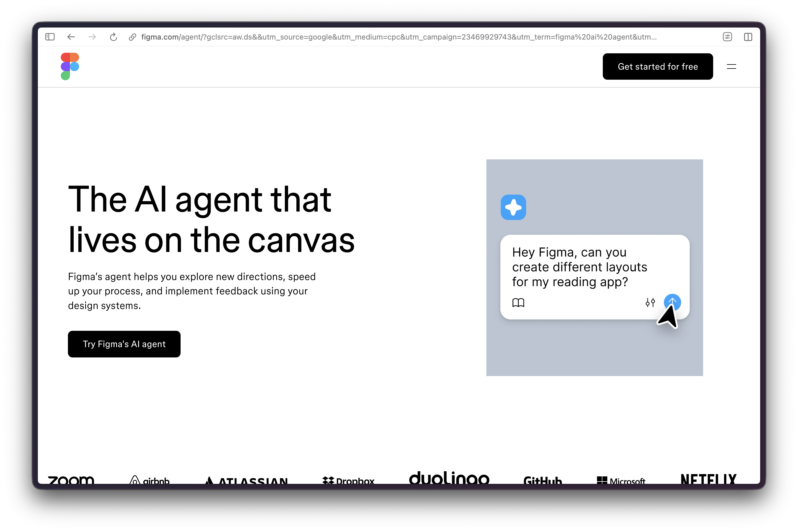Image resolution: width=798 pixels, height=532 pixels.
Task: Reload the page with the refresh icon
Action: click(x=113, y=37)
